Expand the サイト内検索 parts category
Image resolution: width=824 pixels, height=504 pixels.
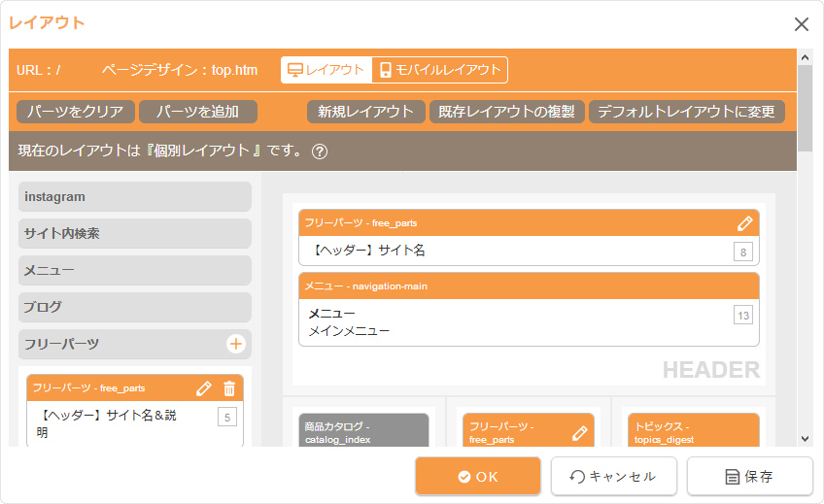click(x=134, y=234)
